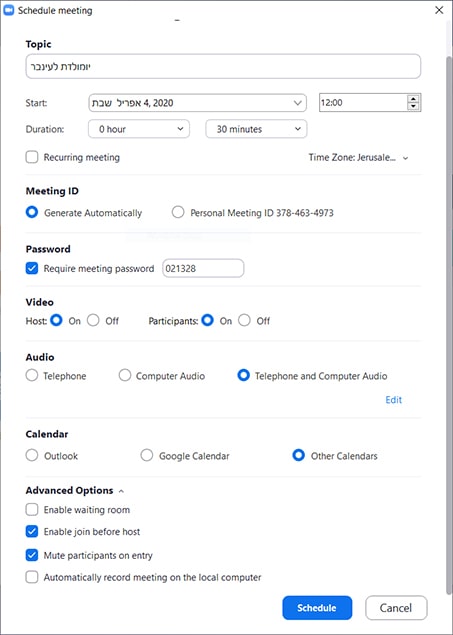Select Personal Meeting ID radio option

[x=178, y=212]
